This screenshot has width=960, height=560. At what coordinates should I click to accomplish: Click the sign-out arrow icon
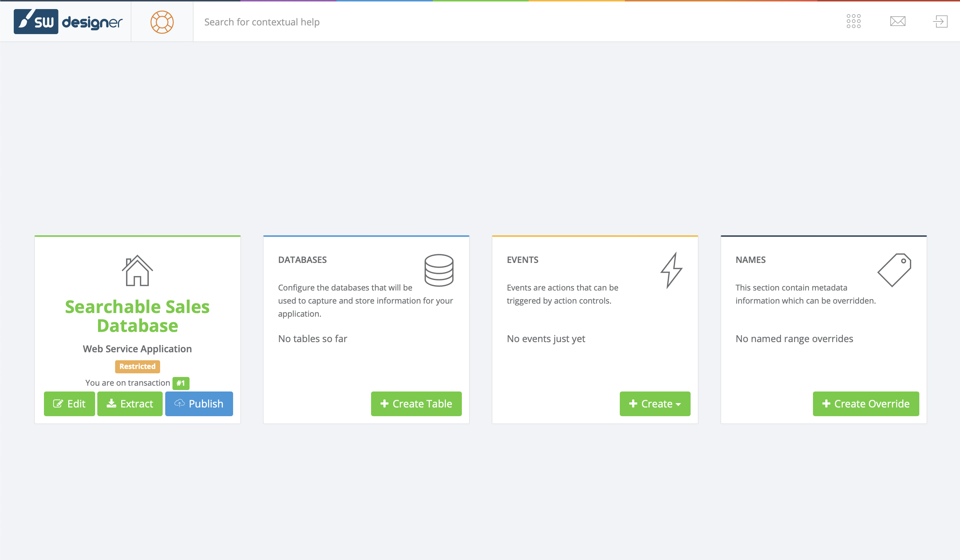pyautogui.click(x=940, y=21)
